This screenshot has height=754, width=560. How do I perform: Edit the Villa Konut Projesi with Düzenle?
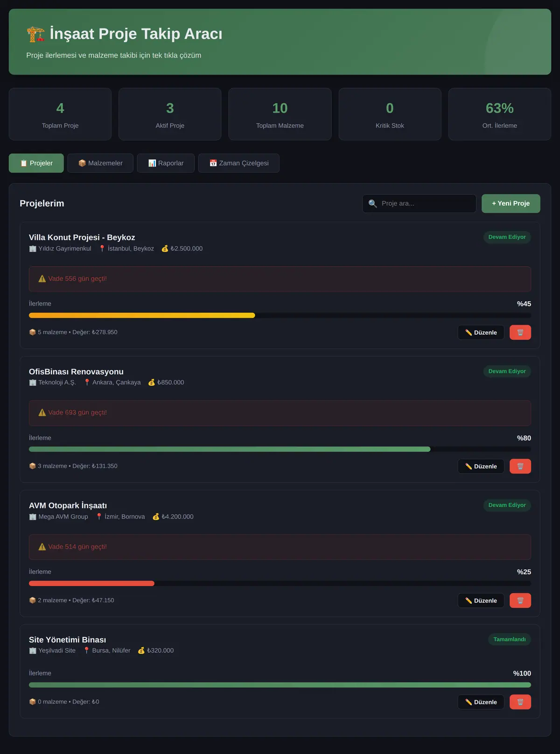pyautogui.click(x=481, y=332)
